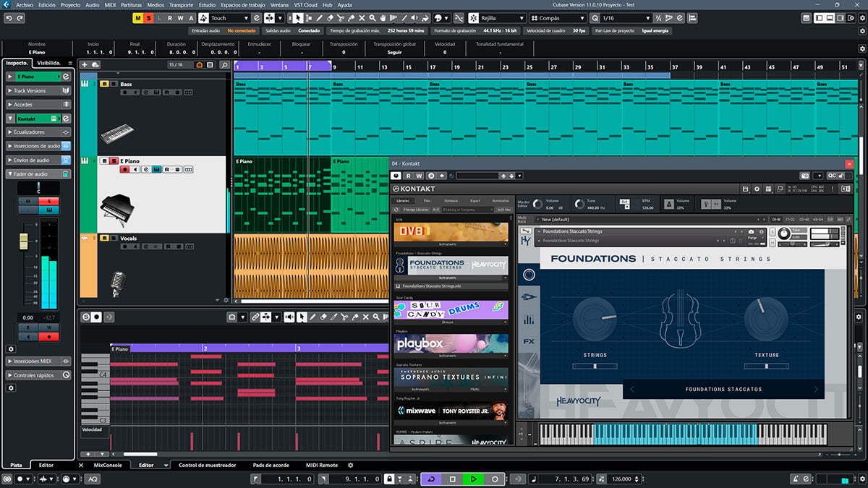Click the inspector channel volume fader handle
This screenshot has height=488, width=868.
[x=24, y=240]
